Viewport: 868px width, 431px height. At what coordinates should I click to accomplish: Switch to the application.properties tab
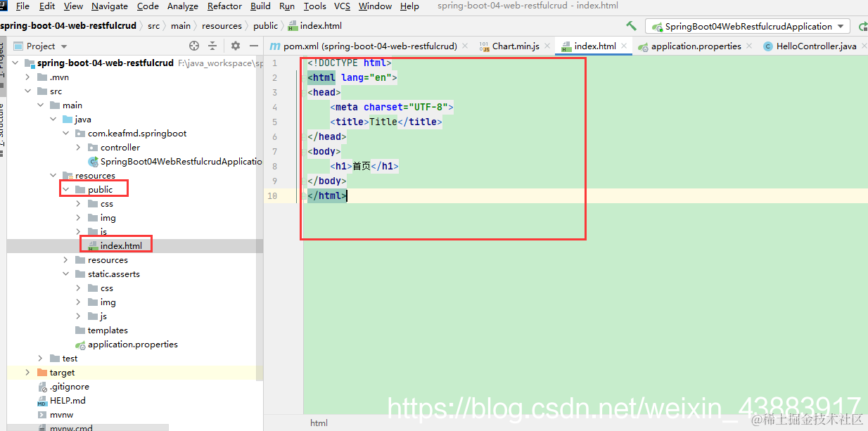(x=696, y=46)
